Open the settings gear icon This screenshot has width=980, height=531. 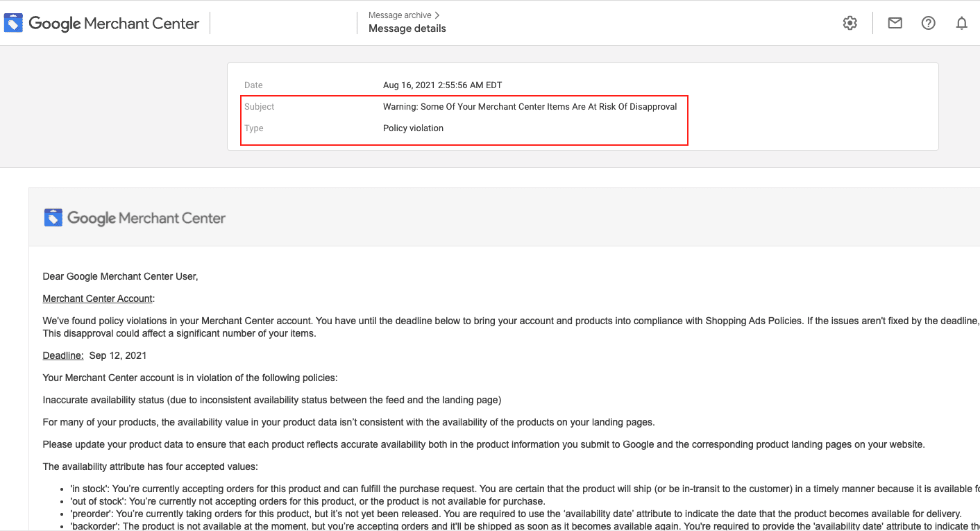point(850,23)
